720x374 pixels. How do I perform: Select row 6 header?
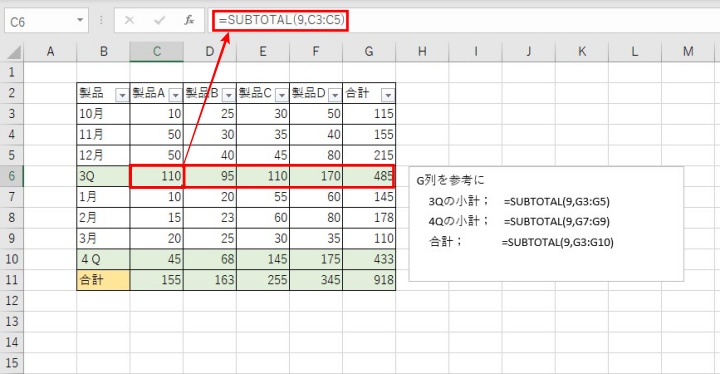point(12,176)
